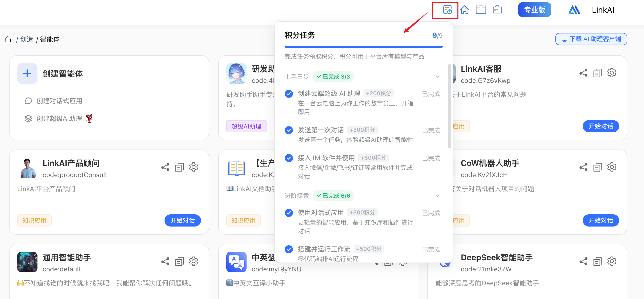Click the LinkAI account name in header
The image size is (644, 299).
point(603,10)
